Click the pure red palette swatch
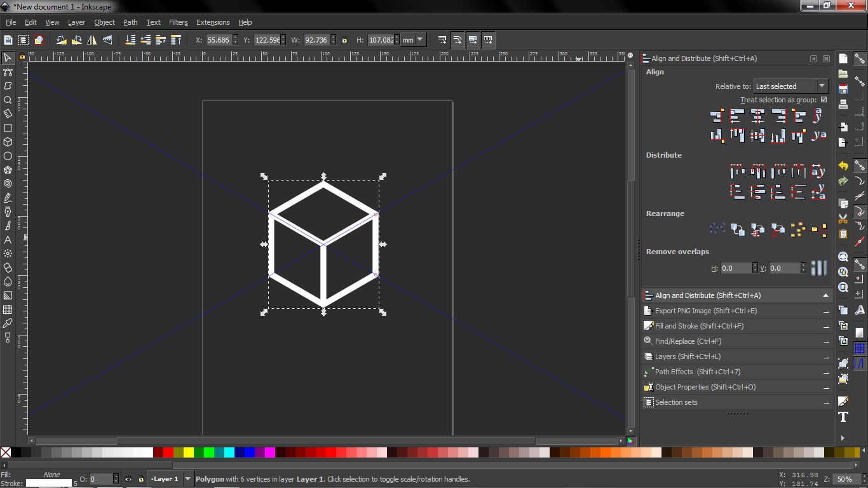This screenshot has width=868, height=488. coord(168,452)
